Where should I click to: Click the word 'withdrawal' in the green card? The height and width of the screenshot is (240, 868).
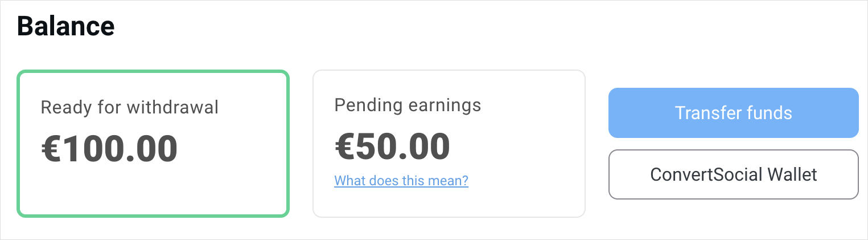172,107
